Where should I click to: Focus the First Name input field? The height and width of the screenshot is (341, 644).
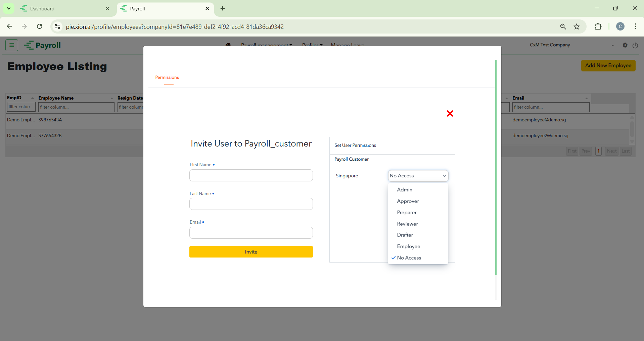tap(251, 175)
